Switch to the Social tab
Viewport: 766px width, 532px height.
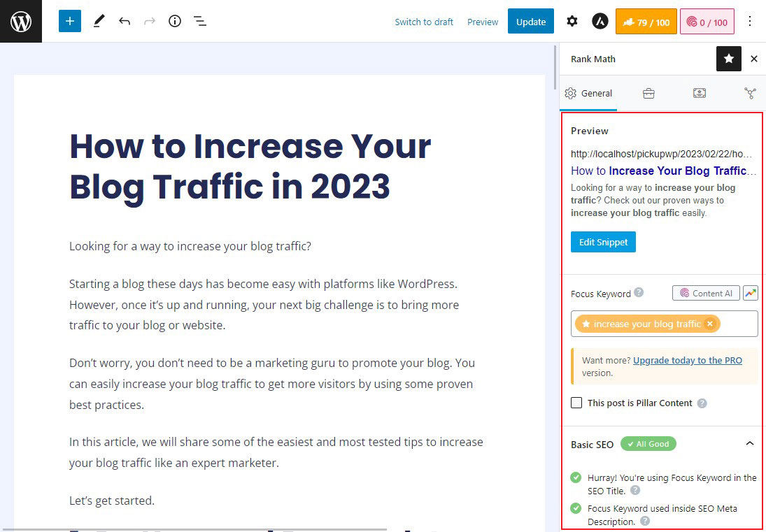pyautogui.click(x=751, y=93)
